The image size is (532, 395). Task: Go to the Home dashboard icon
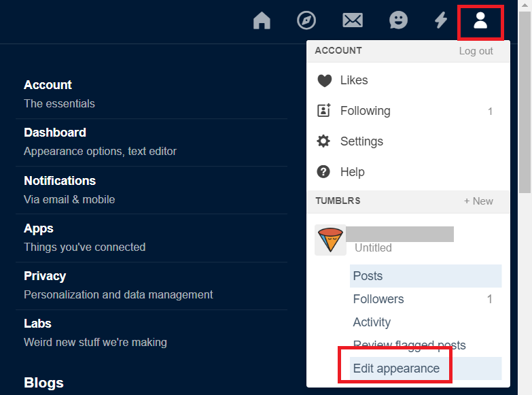[262, 20]
